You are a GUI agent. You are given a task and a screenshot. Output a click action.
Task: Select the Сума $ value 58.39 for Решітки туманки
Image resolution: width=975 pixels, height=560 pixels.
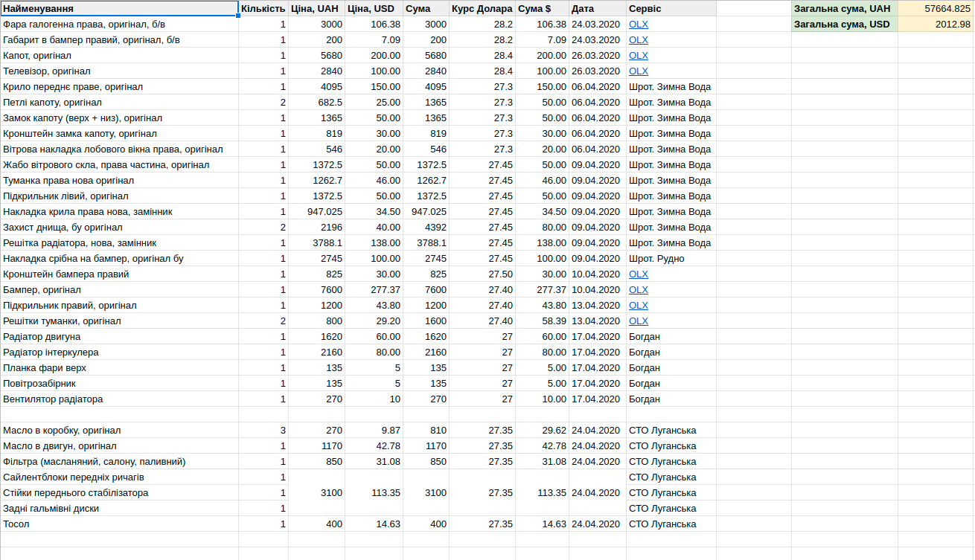(x=542, y=321)
